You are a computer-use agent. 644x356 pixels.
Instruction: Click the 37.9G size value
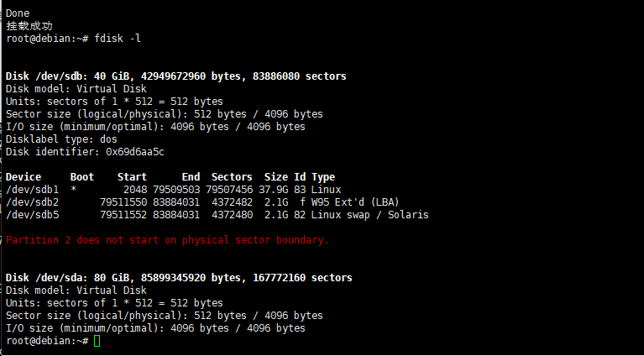pos(276,190)
